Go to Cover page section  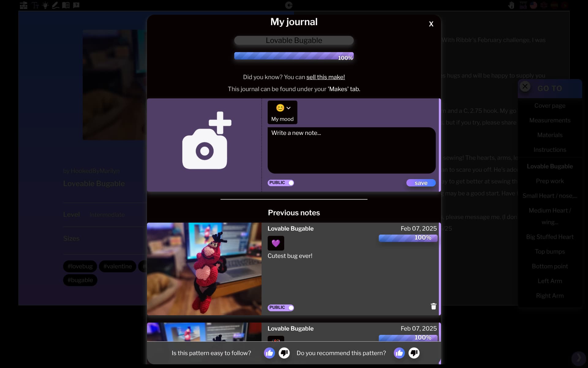pyautogui.click(x=550, y=105)
